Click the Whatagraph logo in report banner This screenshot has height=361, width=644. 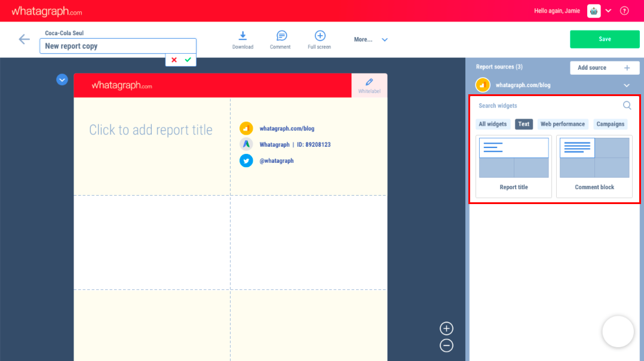click(122, 85)
